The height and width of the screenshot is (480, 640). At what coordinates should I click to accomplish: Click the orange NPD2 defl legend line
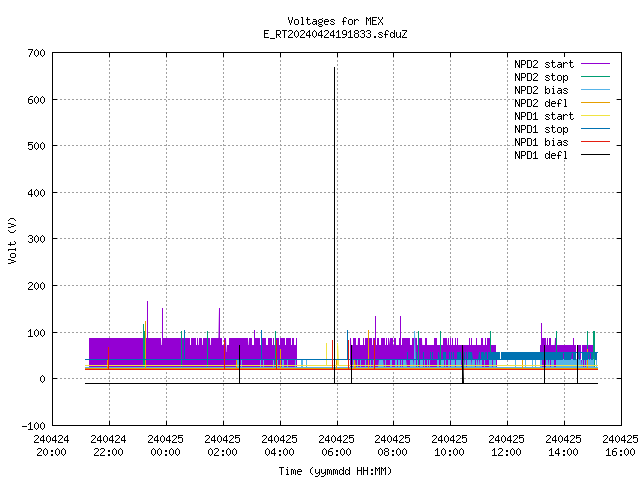(x=595, y=103)
